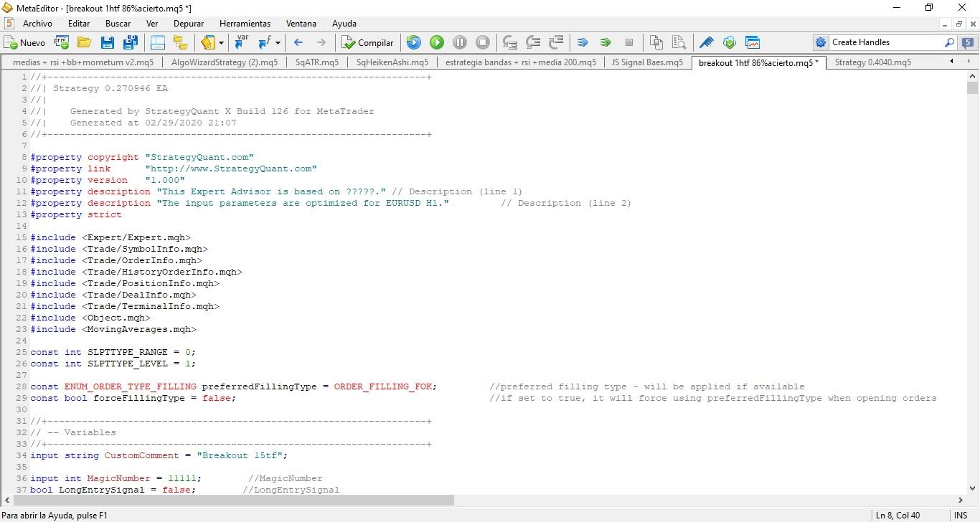Screen dimensions: 980x522
Task: Click the Step Over debug icon
Action: click(533, 42)
